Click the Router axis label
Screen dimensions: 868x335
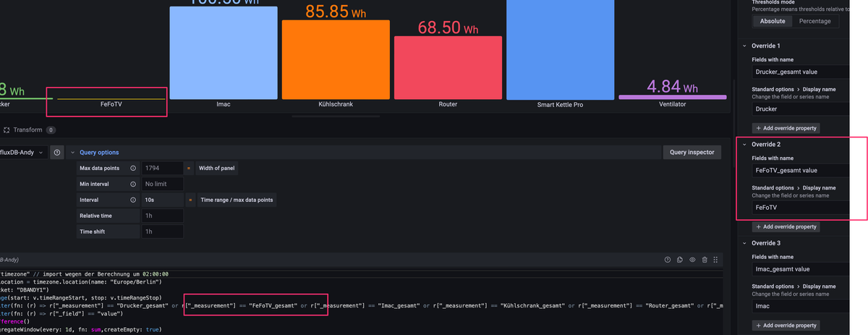coord(448,105)
